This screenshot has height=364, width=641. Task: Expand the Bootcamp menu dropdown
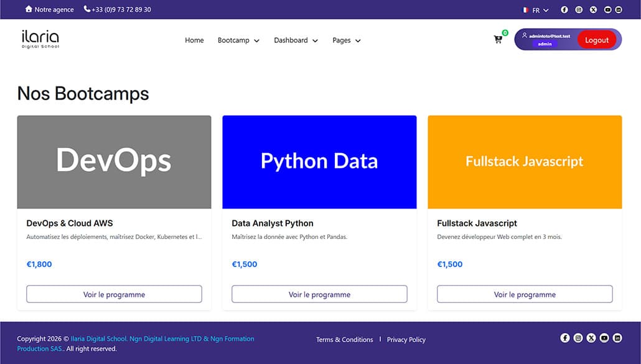[238, 40]
